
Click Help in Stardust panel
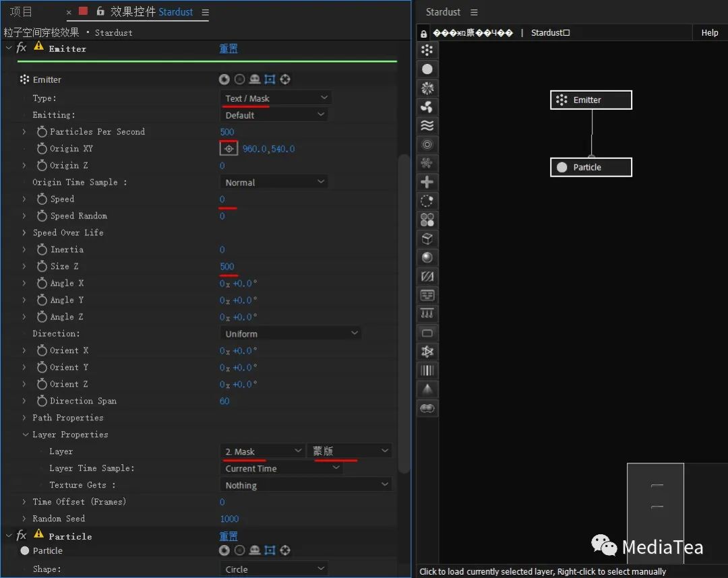click(x=709, y=33)
